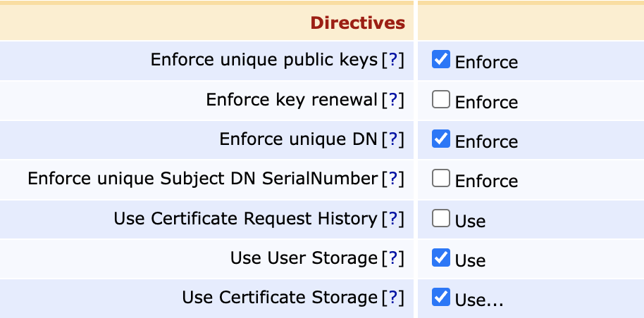The image size is (644, 318).
Task: Open help for Enforce unique public keys
Action: click(393, 61)
